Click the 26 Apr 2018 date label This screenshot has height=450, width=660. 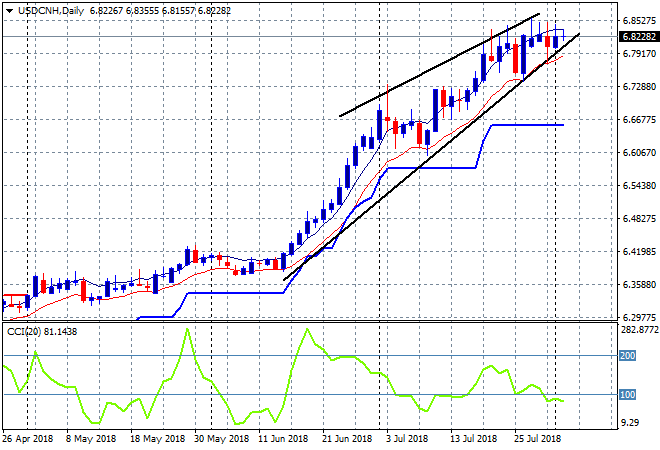coord(28,439)
